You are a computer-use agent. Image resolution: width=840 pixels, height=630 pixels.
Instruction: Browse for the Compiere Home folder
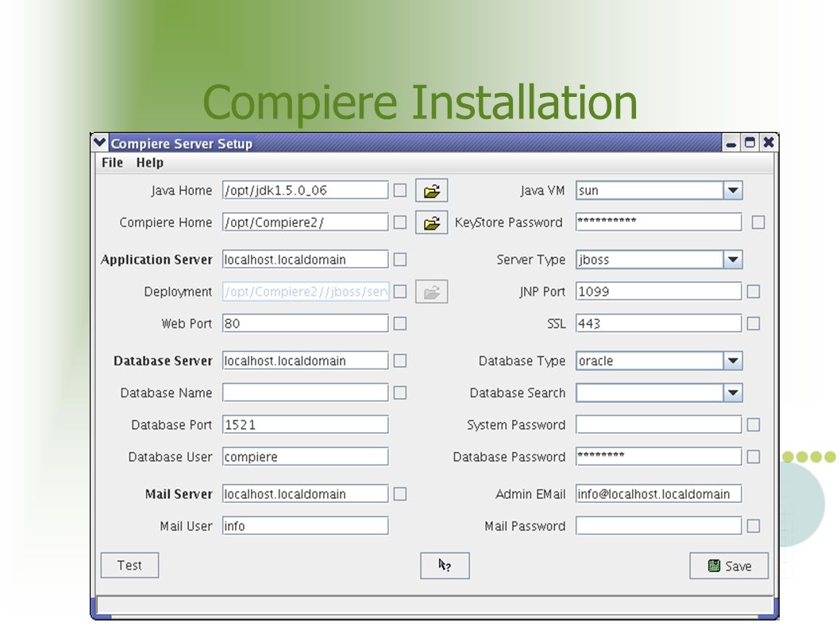pyautogui.click(x=431, y=222)
